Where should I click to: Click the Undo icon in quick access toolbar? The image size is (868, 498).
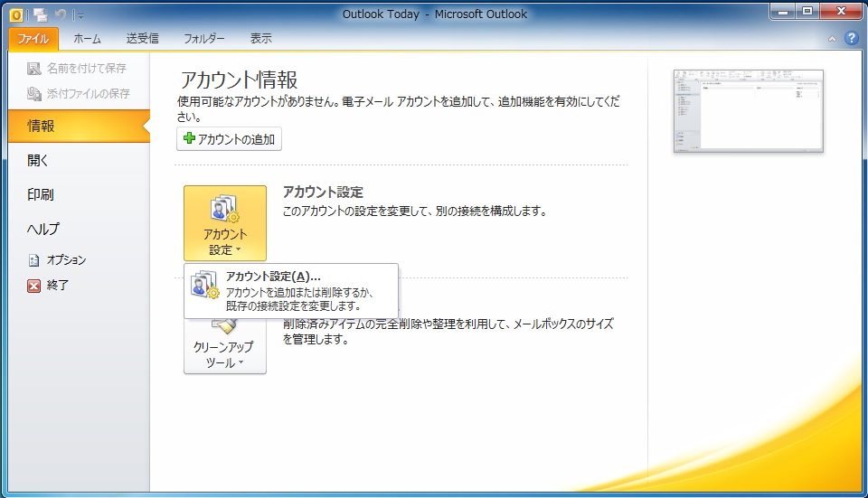61,15
